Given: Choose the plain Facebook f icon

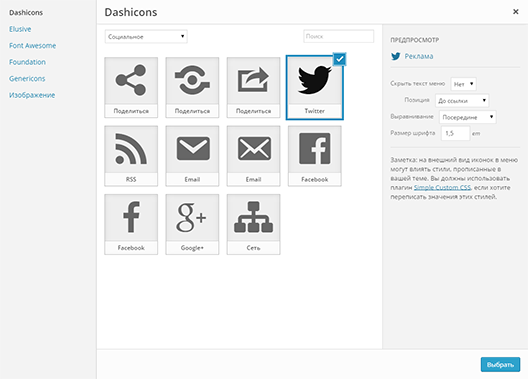Looking at the screenshot, I should pos(131,224).
